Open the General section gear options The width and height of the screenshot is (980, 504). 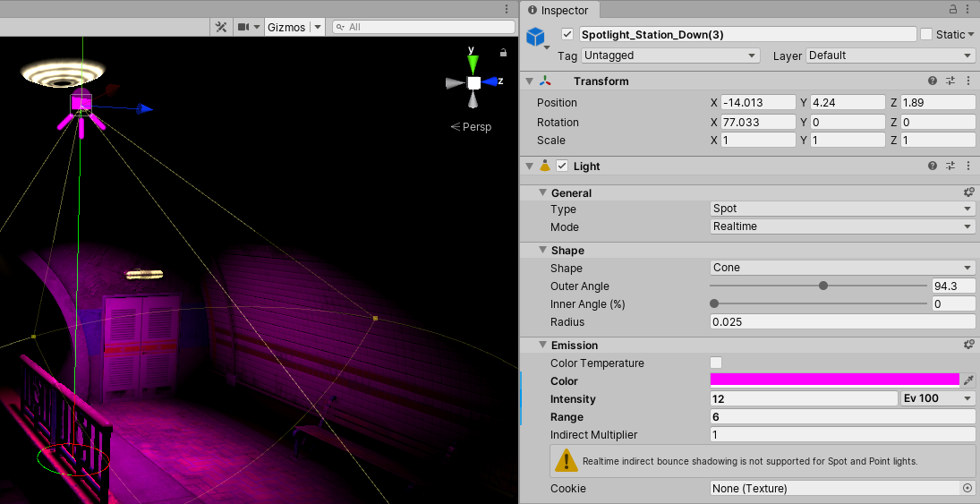point(967,192)
